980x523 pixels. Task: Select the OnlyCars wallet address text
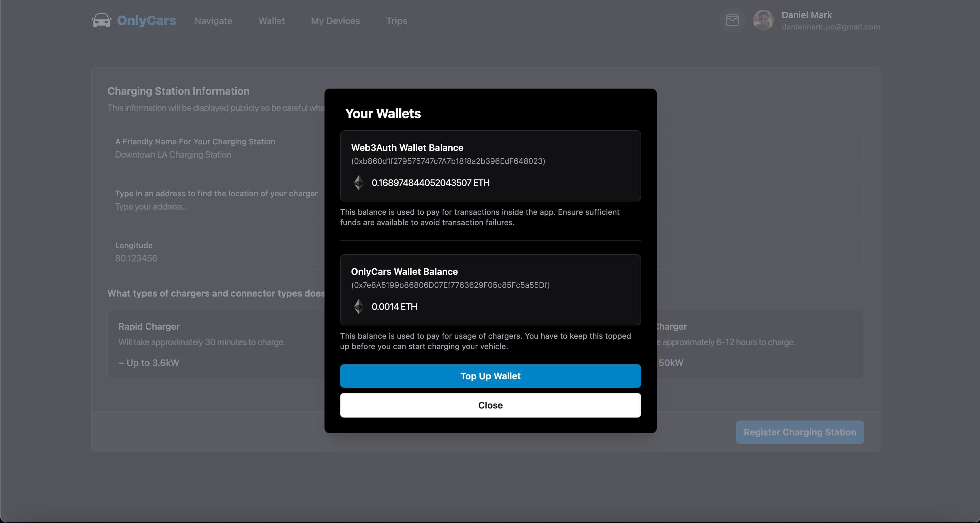[x=450, y=285]
